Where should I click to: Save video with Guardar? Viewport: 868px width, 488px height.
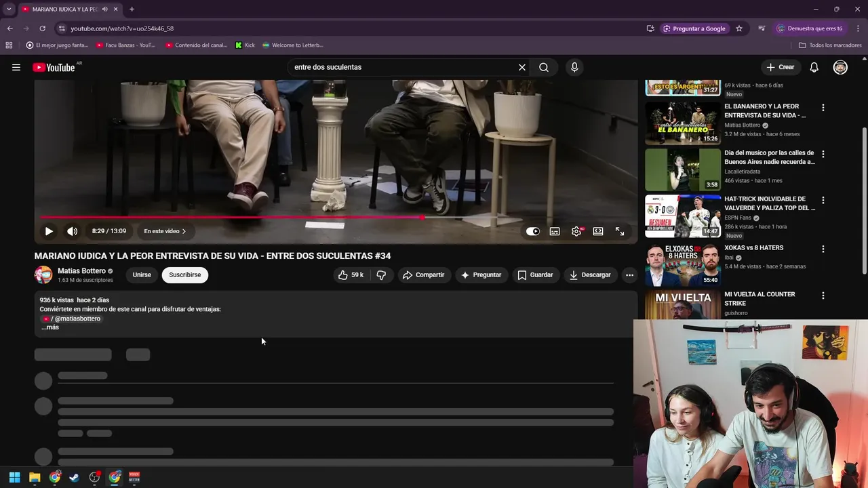pos(535,275)
